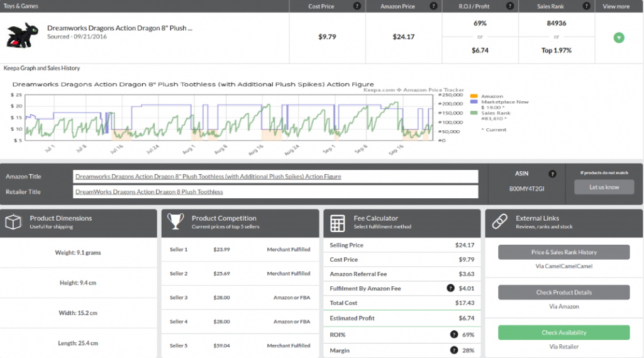Click the Total Cost value $17.43

tap(465, 303)
